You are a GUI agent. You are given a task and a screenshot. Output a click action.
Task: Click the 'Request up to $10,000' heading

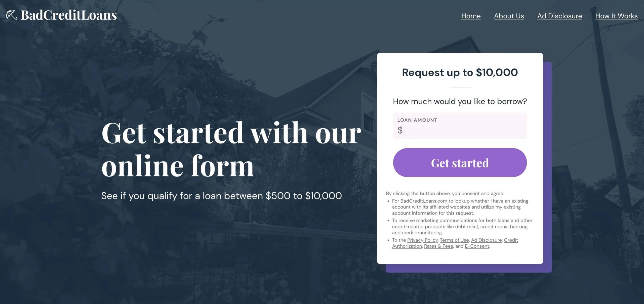pyautogui.click(x=460, y=72)
